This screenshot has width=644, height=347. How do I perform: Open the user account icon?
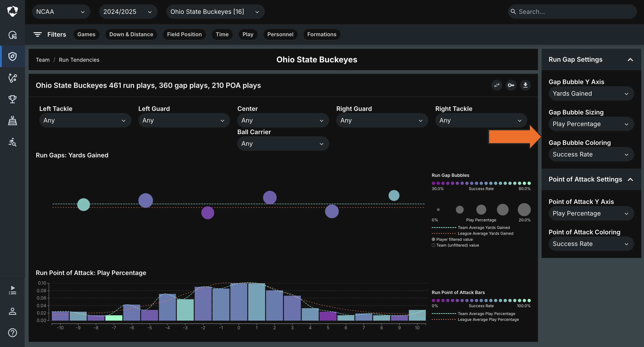13,311
